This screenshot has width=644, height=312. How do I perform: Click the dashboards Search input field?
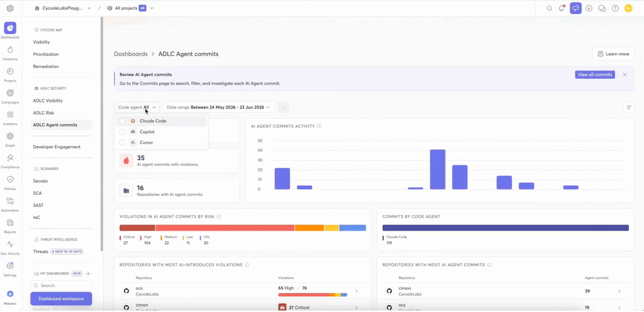61,286
